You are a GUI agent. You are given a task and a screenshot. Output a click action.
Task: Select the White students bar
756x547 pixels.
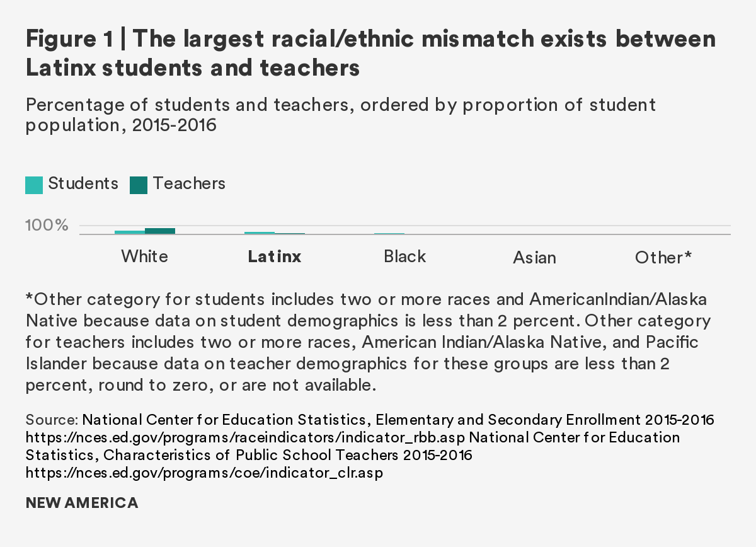coord(130,232)
